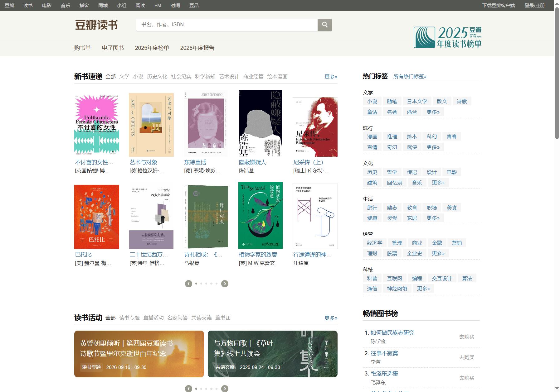Open the 植物学家的致意 book cover
Image resolution: width=560 pixels, height=392 pixels.
261,215
